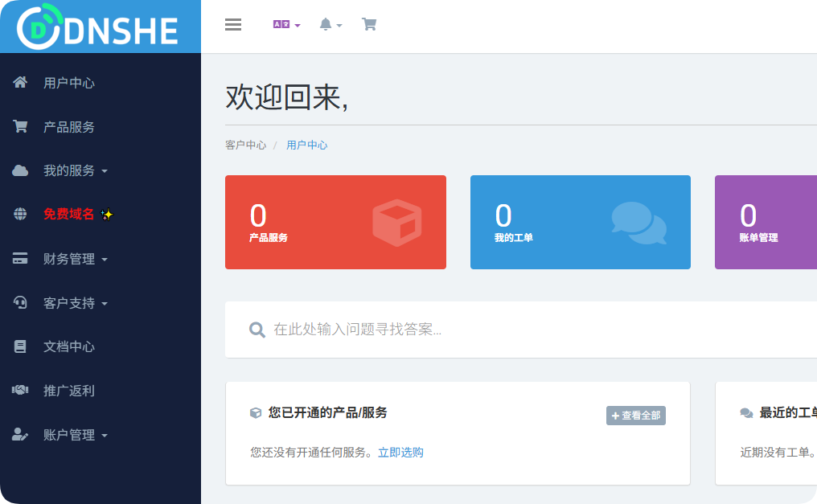
Task: Open 文档中心 via its book icon
Action: [x=18, y=346]
